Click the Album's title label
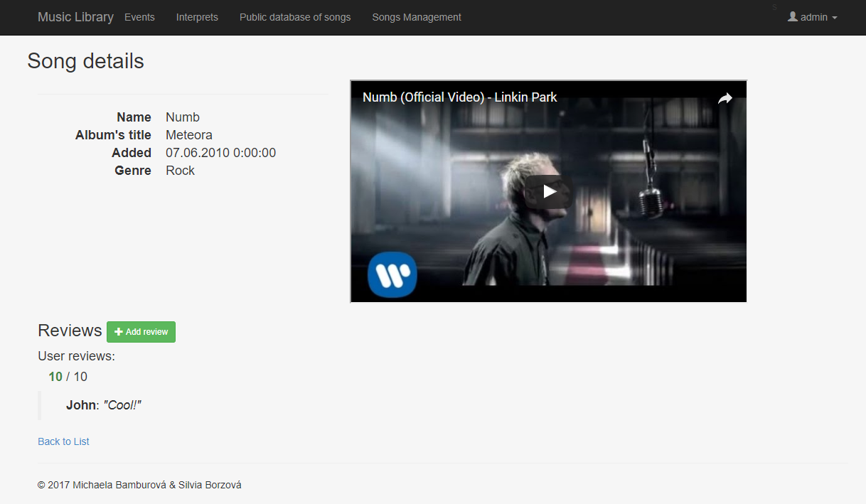Viewport: 866px width, 504px height. point(113,135)
